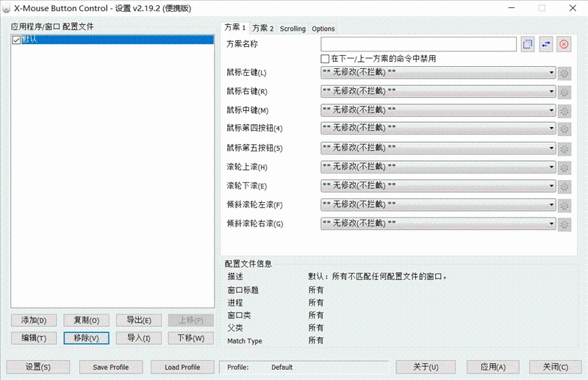Open the Options tab
The width and height of the screenshot is (588, 380).
pos(323,29)
